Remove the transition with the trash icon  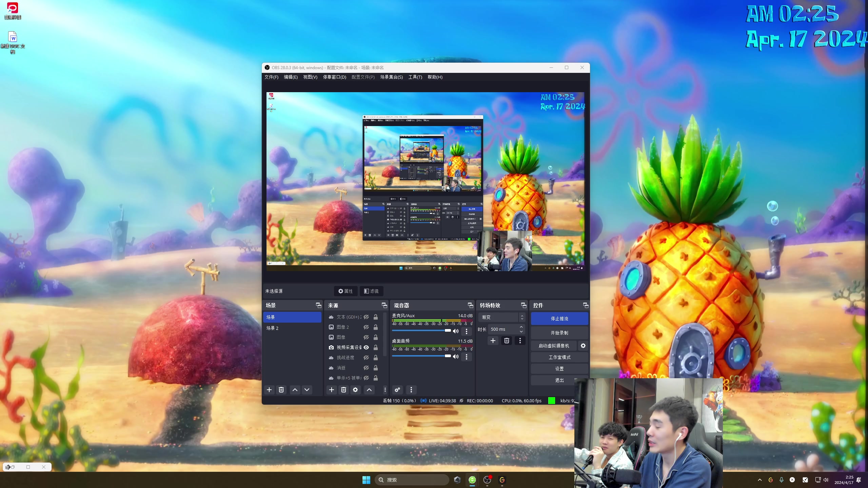click(x=507, y=341)
